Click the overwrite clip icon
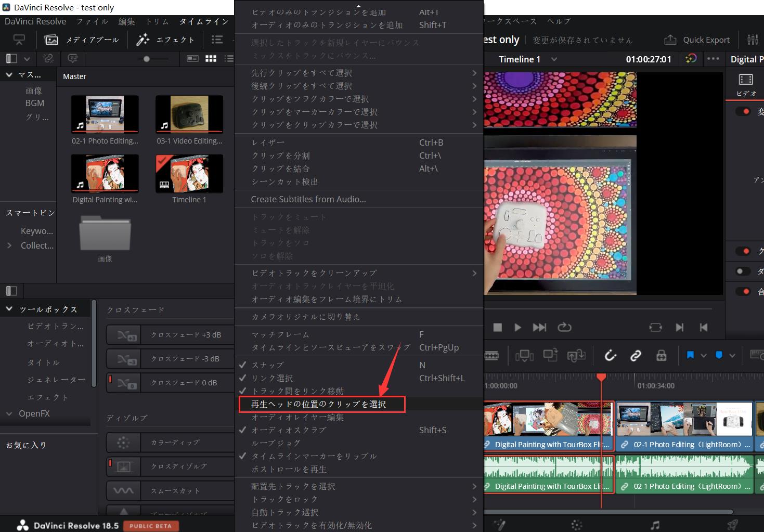 [x=550, y=355]
